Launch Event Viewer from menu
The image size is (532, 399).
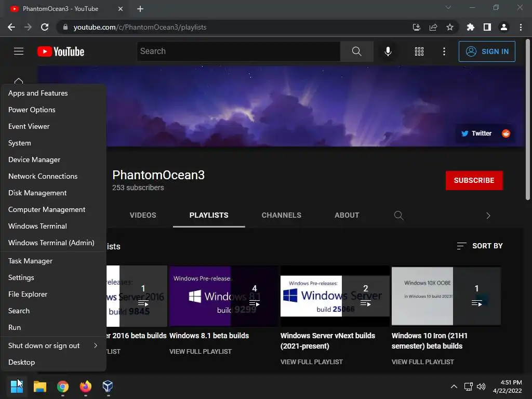coord(54,126)
